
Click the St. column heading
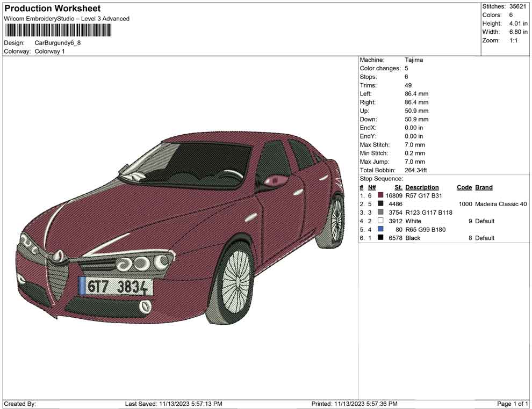coord(398,187)
